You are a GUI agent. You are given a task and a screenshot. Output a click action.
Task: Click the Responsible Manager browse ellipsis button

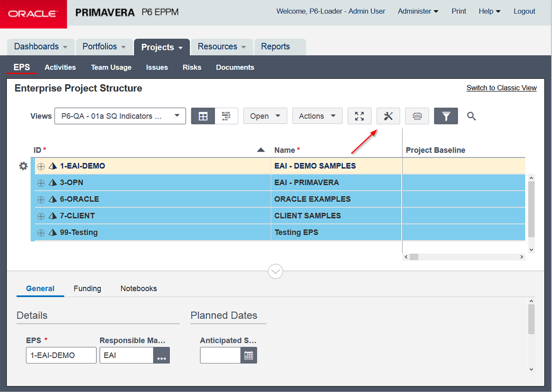162,355
